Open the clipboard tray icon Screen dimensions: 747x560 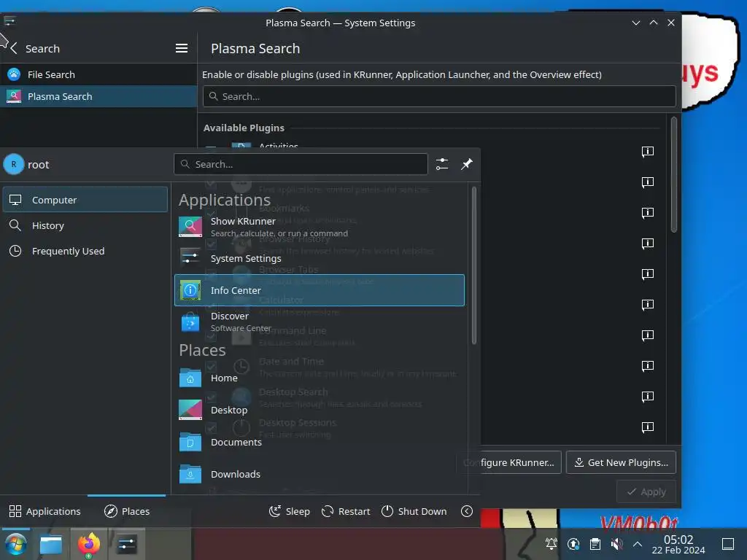595,543
